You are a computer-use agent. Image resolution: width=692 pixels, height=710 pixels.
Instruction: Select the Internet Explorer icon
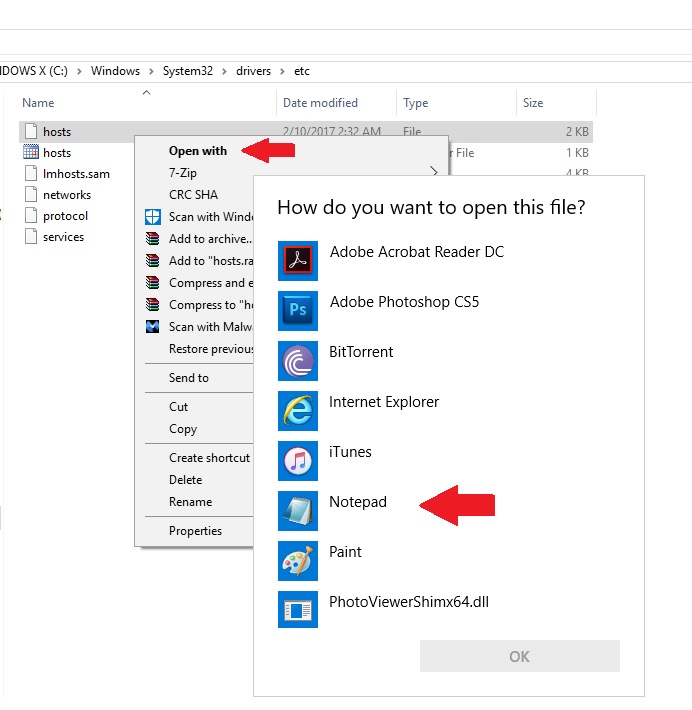click(298, 410)
